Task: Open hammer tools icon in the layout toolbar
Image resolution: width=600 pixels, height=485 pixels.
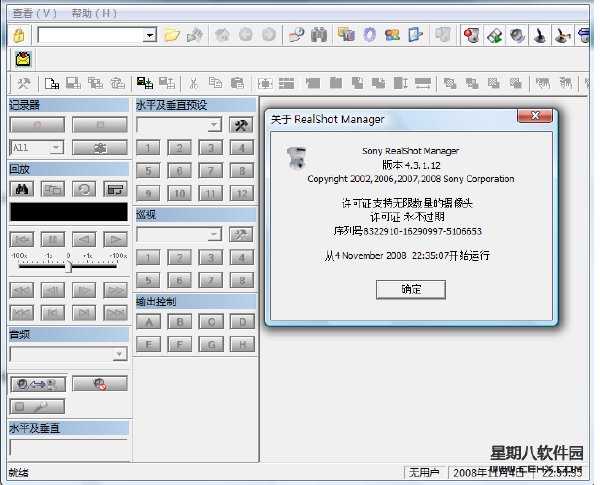Action: (24, 83)
